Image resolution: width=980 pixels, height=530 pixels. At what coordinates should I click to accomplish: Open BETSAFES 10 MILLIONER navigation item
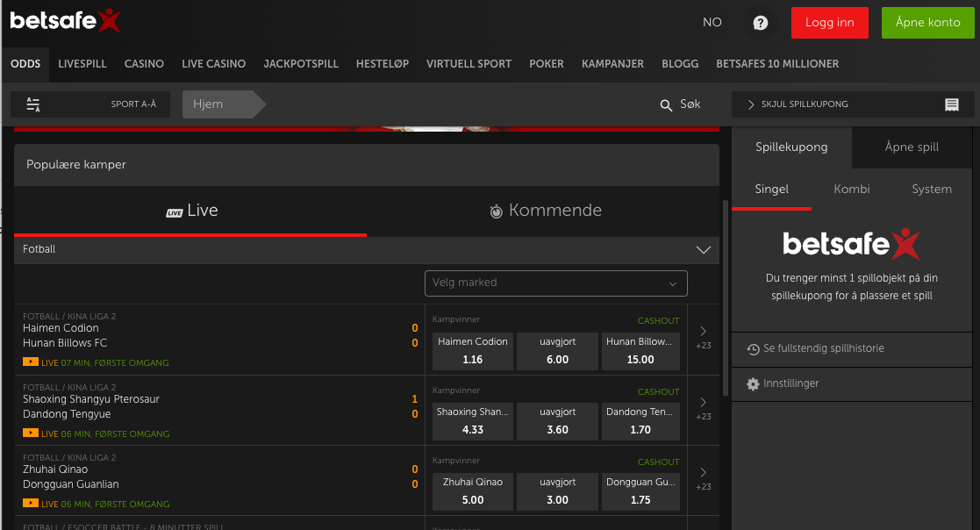(x=777, y=64)
